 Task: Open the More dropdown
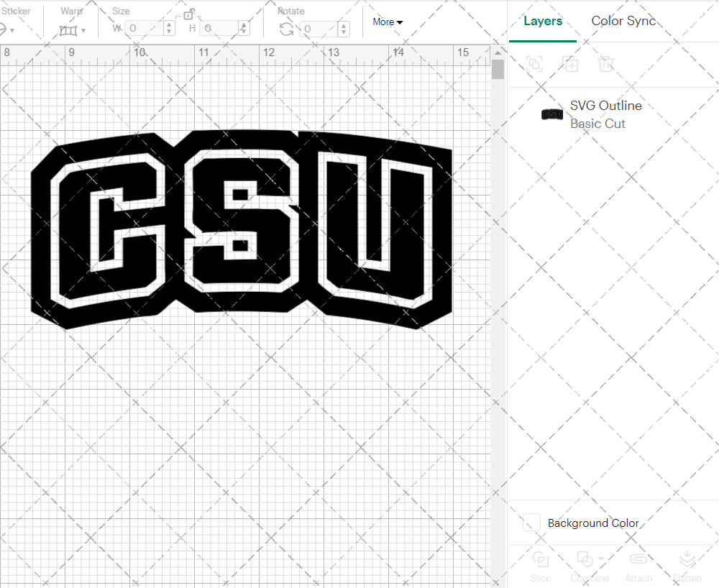(387, 22)
